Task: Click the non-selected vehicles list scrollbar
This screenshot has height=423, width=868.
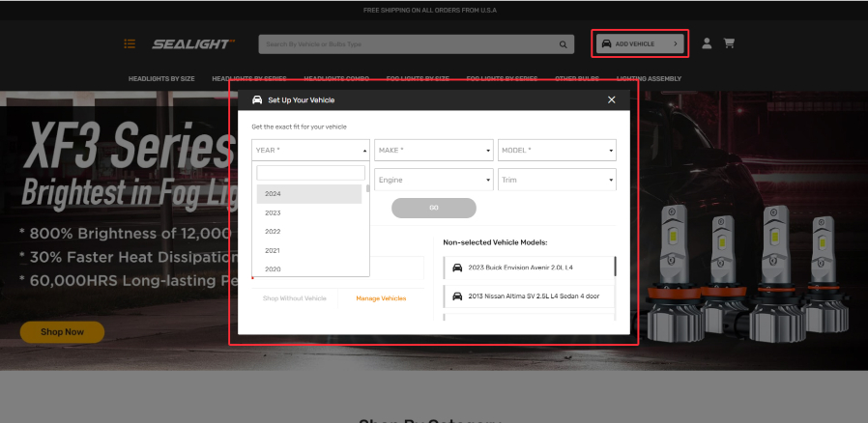Action: pos(615,266)
